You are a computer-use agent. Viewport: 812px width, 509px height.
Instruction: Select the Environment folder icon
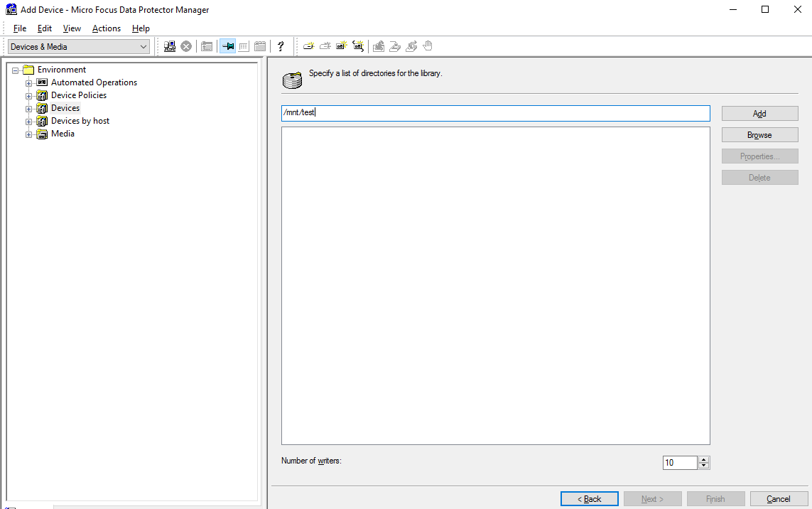click(28, 70)
